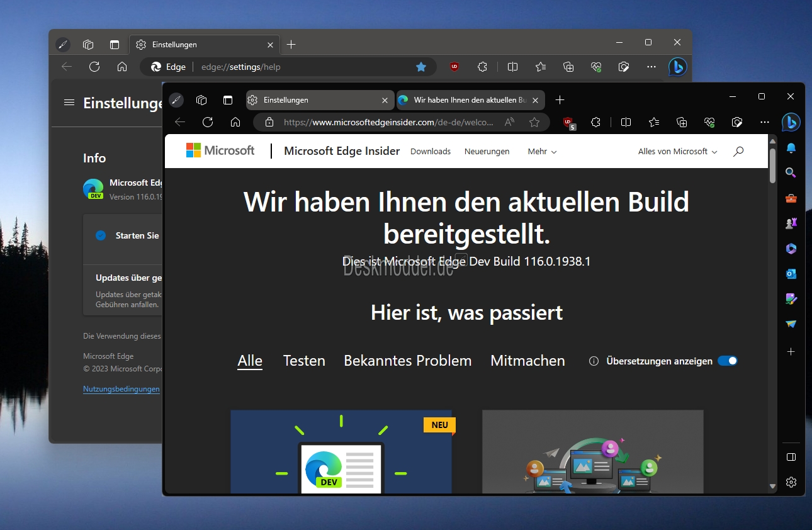Screen dimensions: 812x530
Task: Open new tab in back settings window
Action: [x=291, y=45]
